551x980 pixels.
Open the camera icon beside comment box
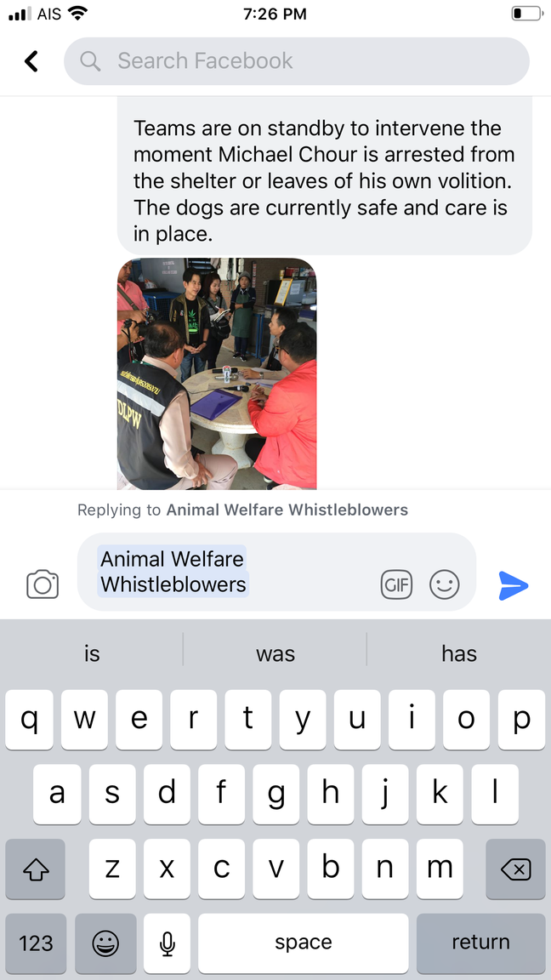[43, 584]
